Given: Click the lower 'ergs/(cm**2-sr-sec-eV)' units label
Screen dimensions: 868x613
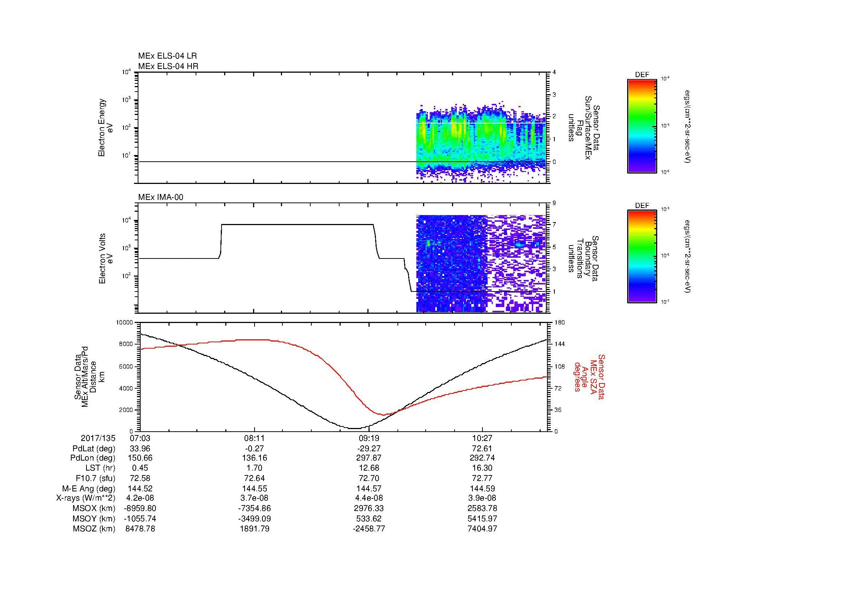Looking at the screenshot, I should pos(687,257).
